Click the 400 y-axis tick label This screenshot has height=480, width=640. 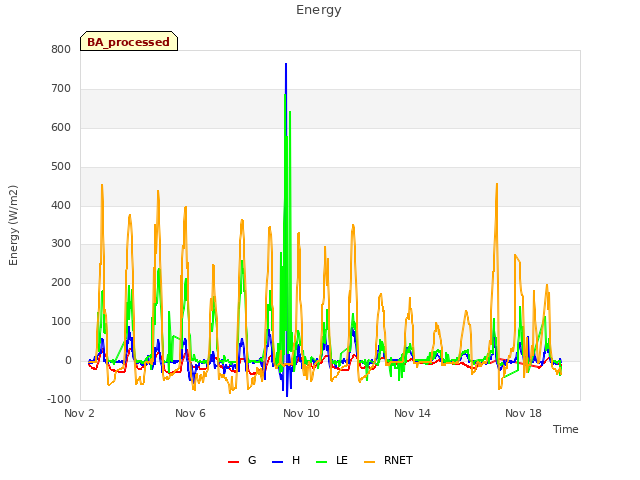[x=61, y=205]
